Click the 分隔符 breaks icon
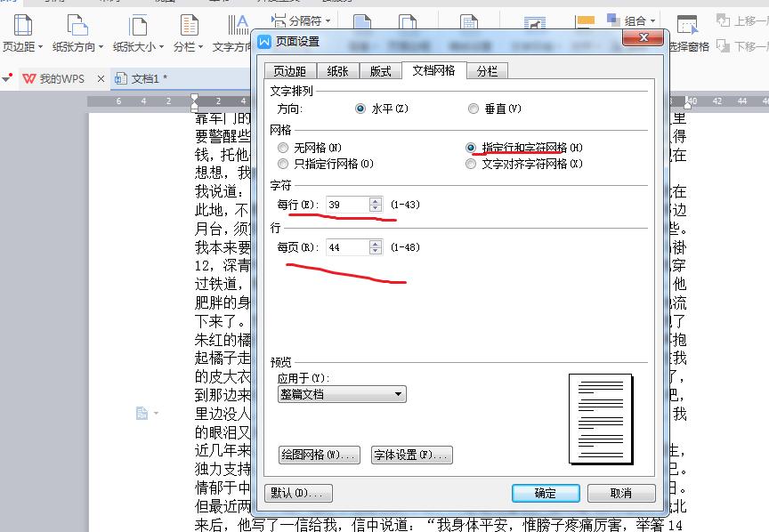The image size is (769, 532). click(x=293, y=18)
